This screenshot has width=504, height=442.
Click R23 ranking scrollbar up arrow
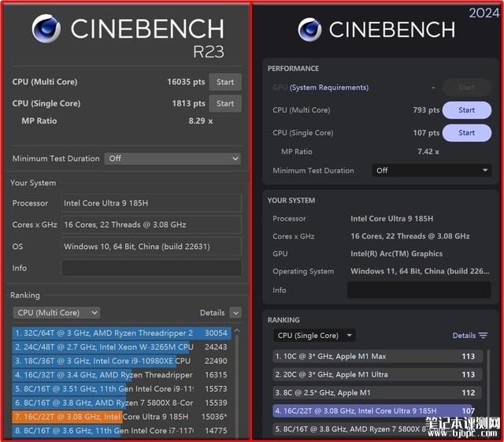237,331
